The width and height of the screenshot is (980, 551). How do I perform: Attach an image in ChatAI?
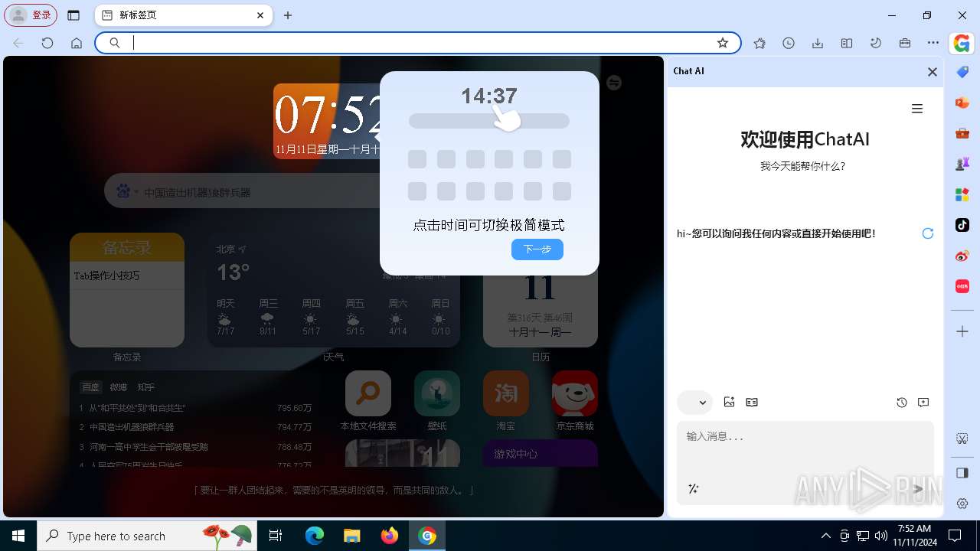pos(729,403)
